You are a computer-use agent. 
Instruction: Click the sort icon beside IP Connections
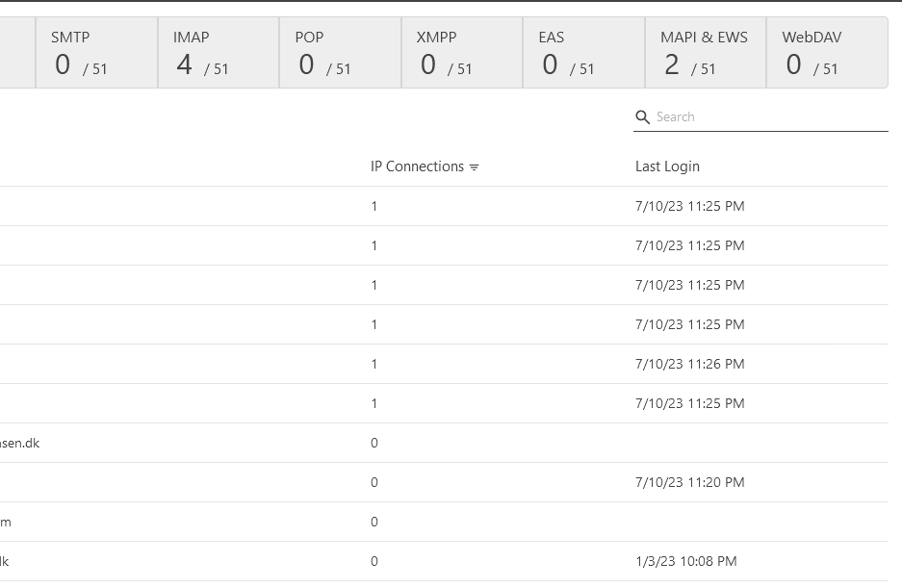pyautogui.click(x=474, y=167)
